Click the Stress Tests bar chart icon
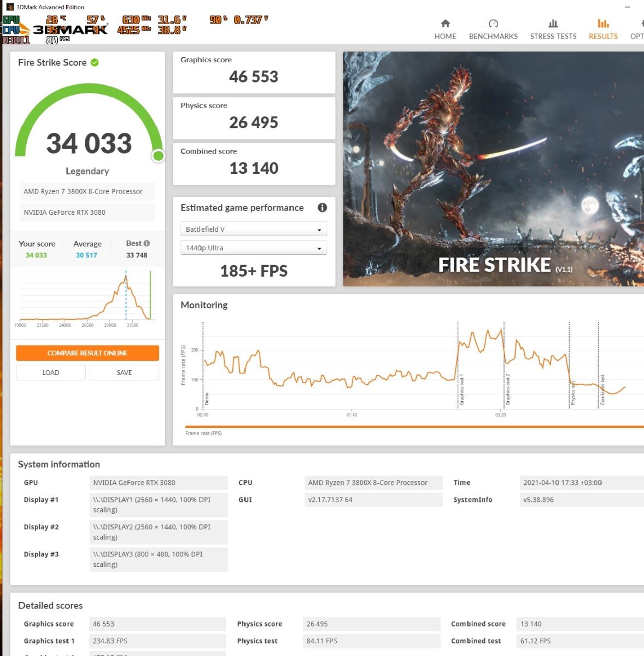This screenshot has height=656, width=644. click(x=553, y=24)
